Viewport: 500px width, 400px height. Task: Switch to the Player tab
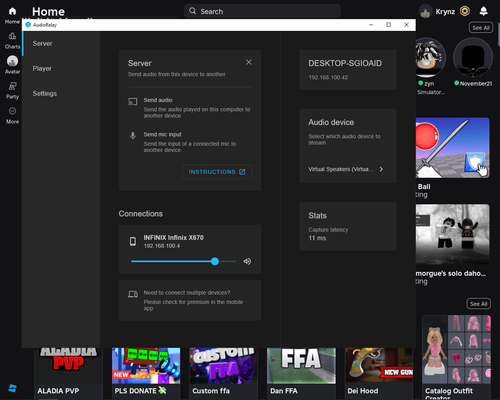(x=42, y=69)
